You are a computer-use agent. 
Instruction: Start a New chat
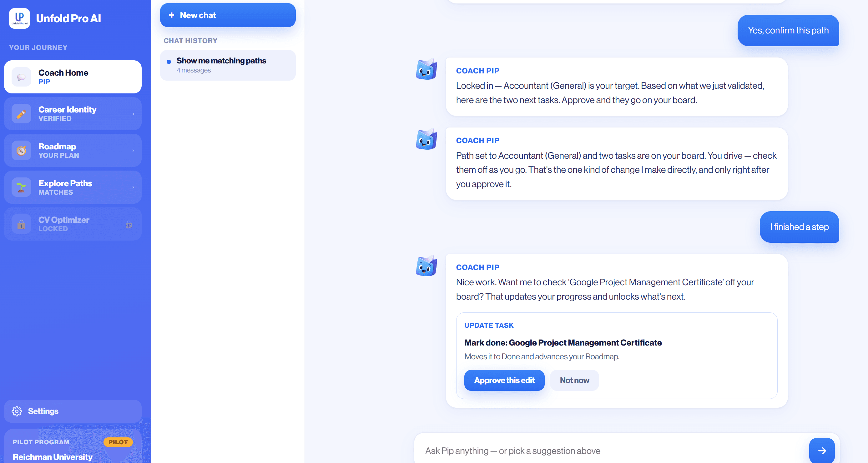[x=228, y=15]
